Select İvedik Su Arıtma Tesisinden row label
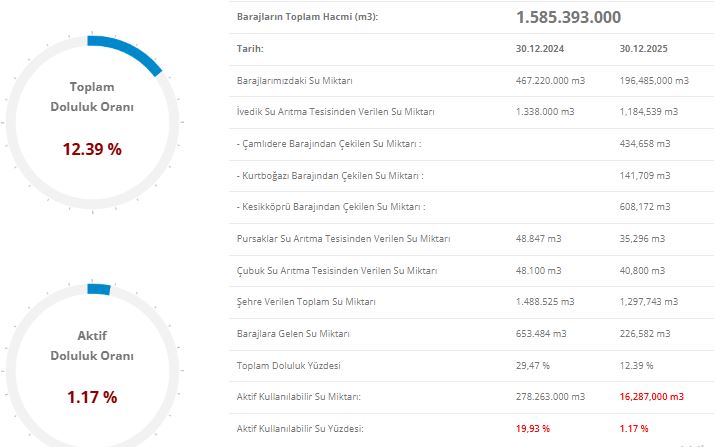714x447 pixels. point(335,111)
